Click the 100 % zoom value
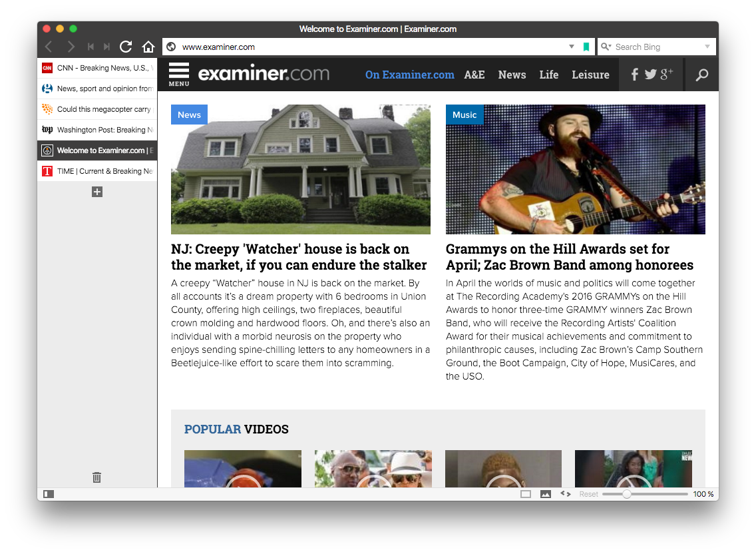This screenshot has width=756, height=554. click(x=703, y=494)
